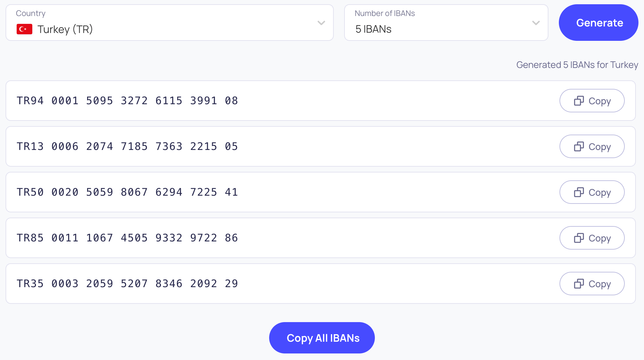Click the Country field label
This screenshot has width=644, height=360.
pos(31,13)
